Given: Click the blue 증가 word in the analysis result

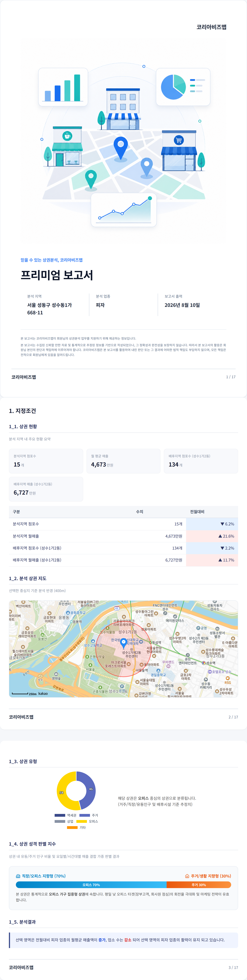Looking at the screenshot, I should click(102, 940).
